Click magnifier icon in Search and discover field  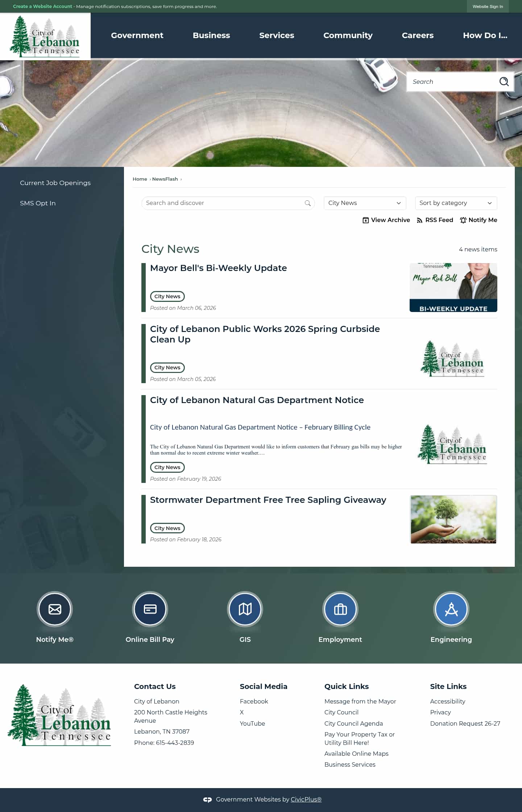click(308, 203)
